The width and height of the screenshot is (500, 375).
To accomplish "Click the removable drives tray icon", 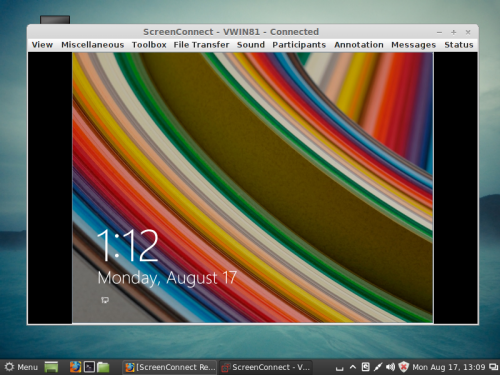I will click(339, 368).
